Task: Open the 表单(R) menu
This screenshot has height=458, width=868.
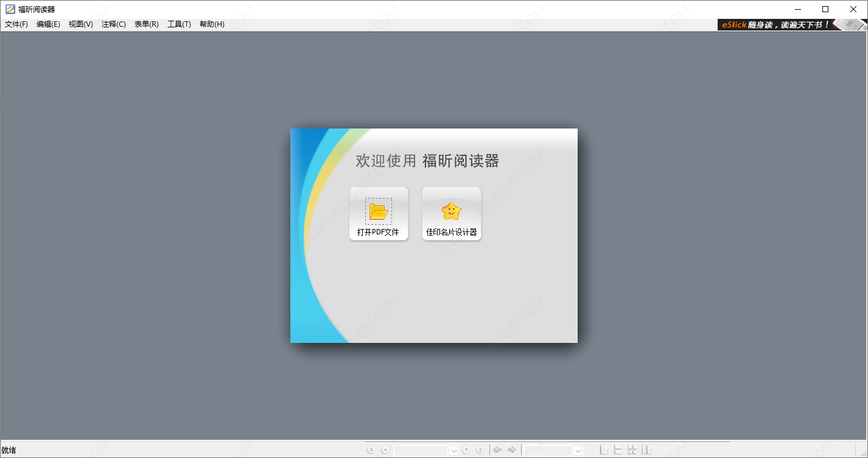Action: click(147, 24)
